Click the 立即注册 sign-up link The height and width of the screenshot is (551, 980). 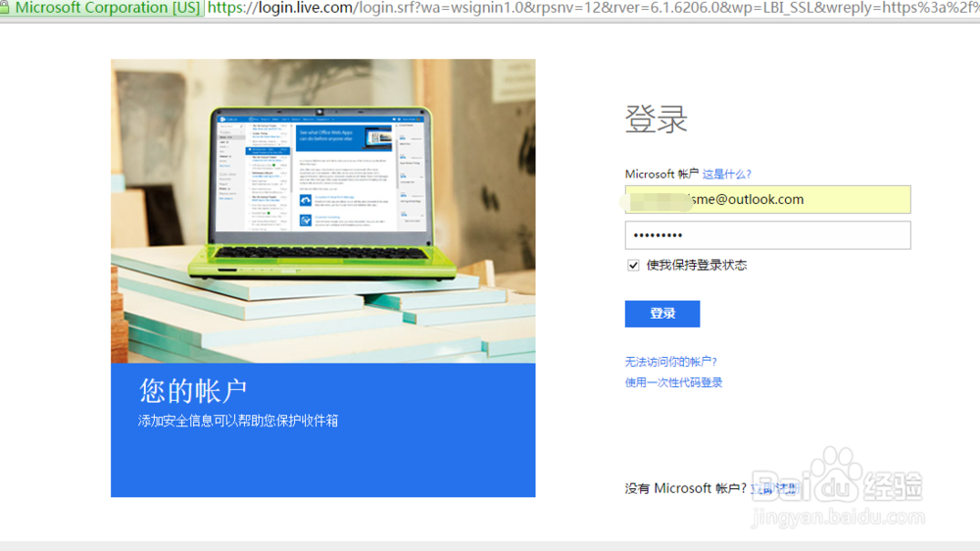coord(775,488)
